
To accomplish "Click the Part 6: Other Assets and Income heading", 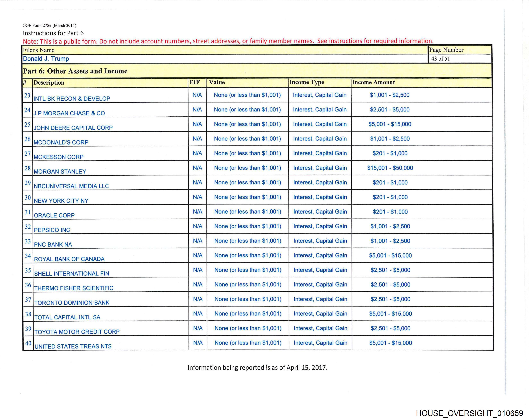I will point(75,71).
